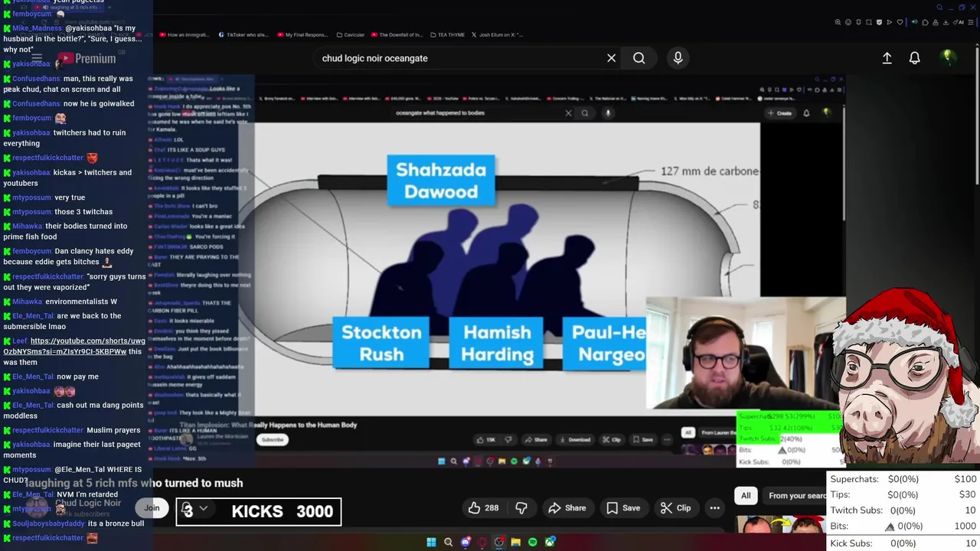Open the Windows Start menu

pyautogui.click(x=431, y=542)
